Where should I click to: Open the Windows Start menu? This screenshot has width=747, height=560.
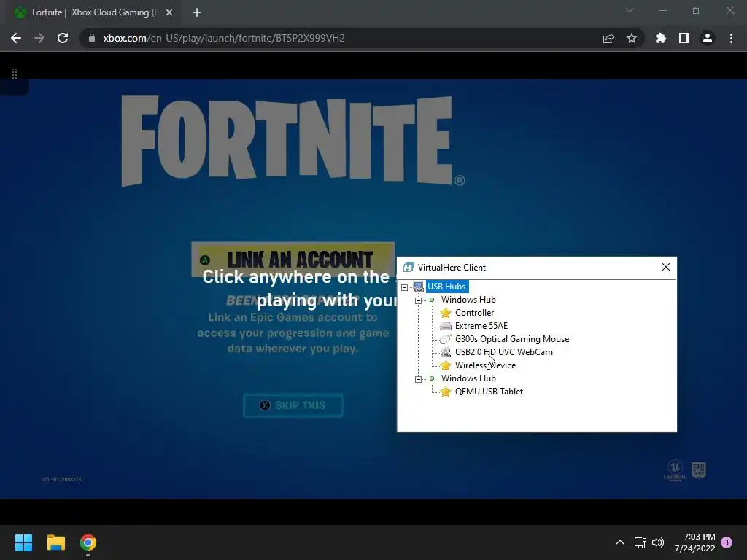pos(24,542)
